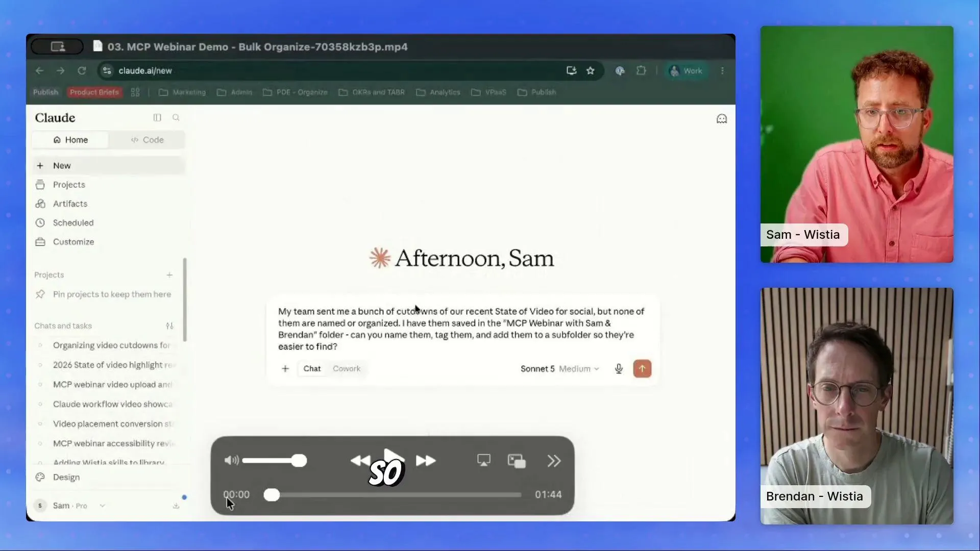The width and height of the screenshot is (980, 551).
Task: Collapse the Claude sidebar panel
Action: (157, 118)
